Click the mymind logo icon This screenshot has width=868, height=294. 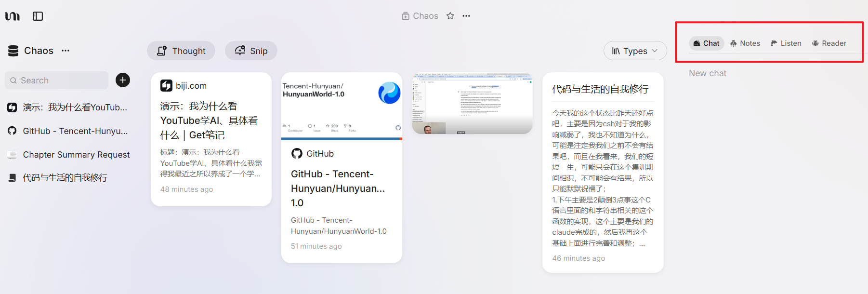pos(13,16)
